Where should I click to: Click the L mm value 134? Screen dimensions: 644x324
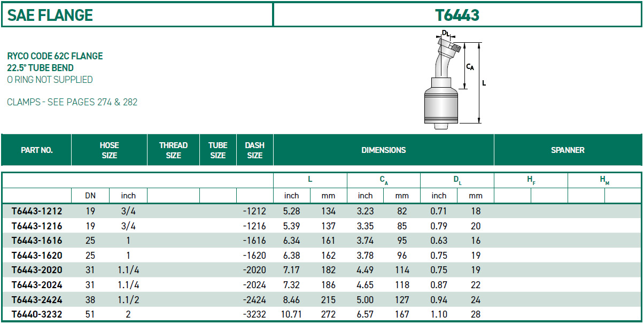(328, 211)
